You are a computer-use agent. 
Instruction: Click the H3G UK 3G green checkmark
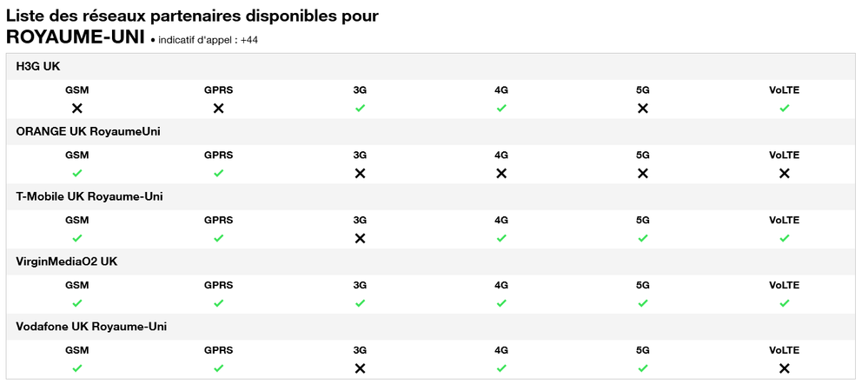(360, 109)
